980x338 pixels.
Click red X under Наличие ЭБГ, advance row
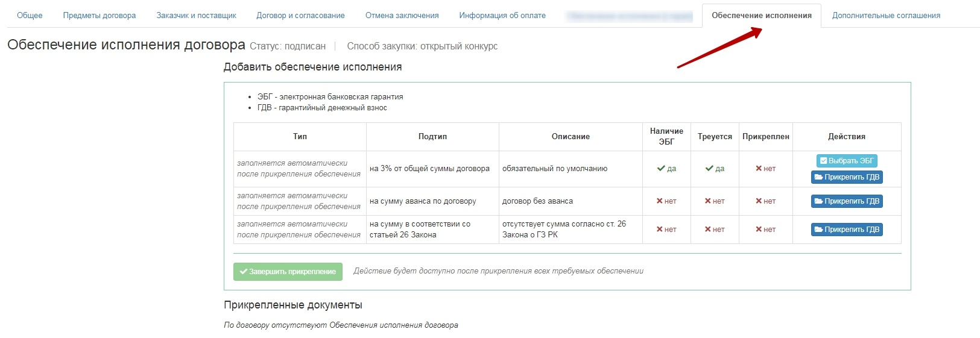[x=660, y=201]
